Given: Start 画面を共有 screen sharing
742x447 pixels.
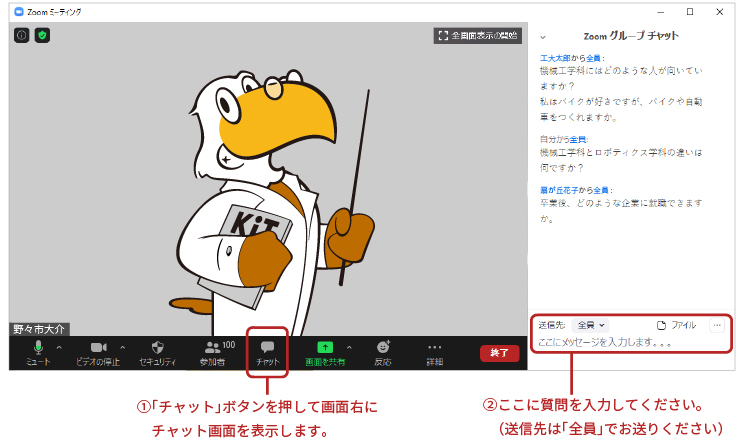Looking at the screenshot, I should (x=325, y=353).
